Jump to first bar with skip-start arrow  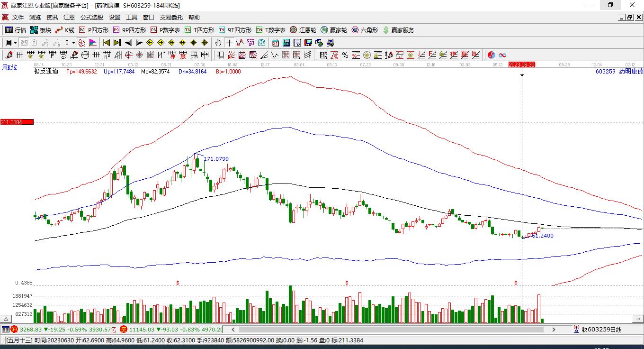pyautogui.click(x=106, y=43)
